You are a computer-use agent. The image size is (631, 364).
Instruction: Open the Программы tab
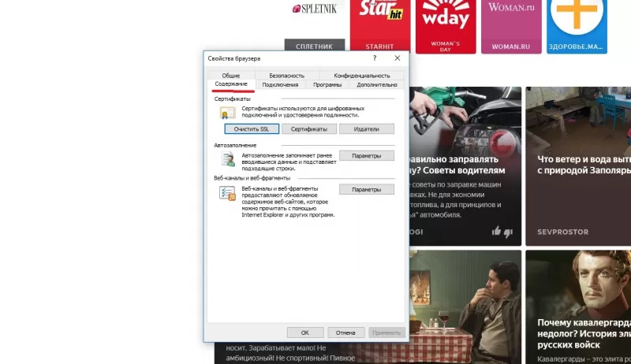327,85
